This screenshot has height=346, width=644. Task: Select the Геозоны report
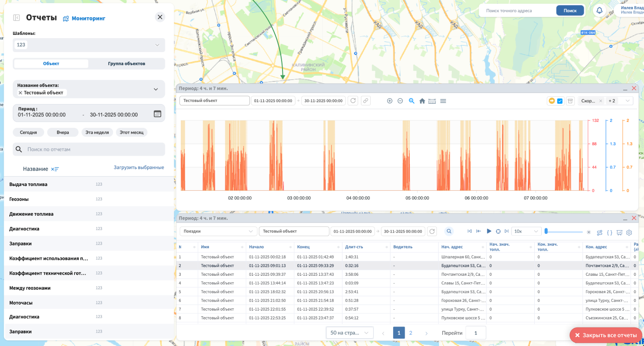(x=89, y=199)
